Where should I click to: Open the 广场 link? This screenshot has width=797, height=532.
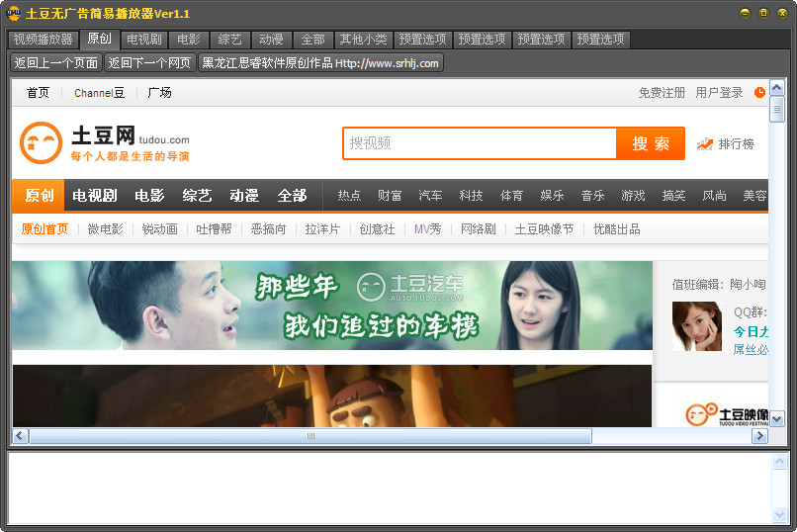(x=159, y=93)
